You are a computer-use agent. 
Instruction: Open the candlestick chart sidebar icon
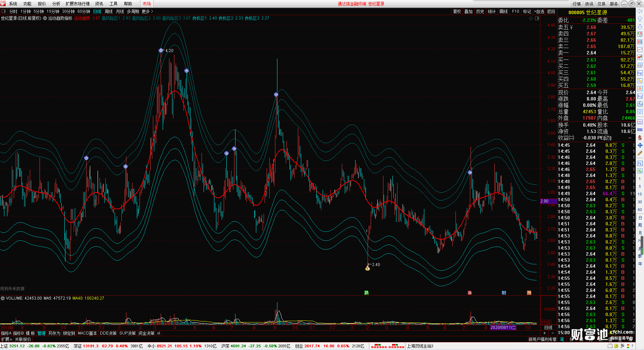tap(640, 57)
